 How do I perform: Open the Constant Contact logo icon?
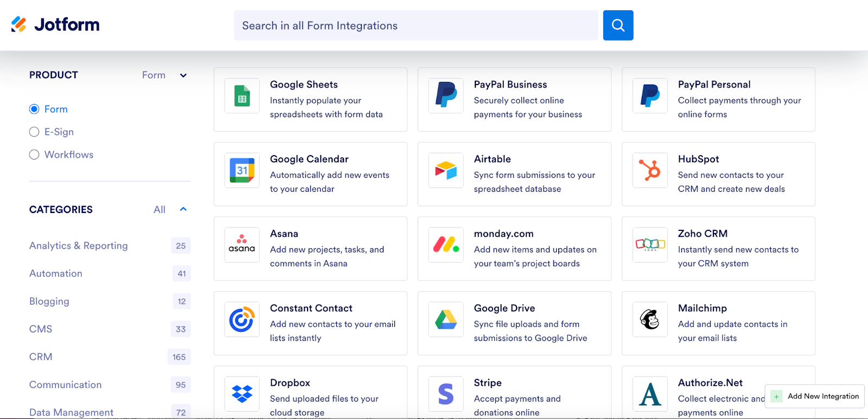(242, 319)
